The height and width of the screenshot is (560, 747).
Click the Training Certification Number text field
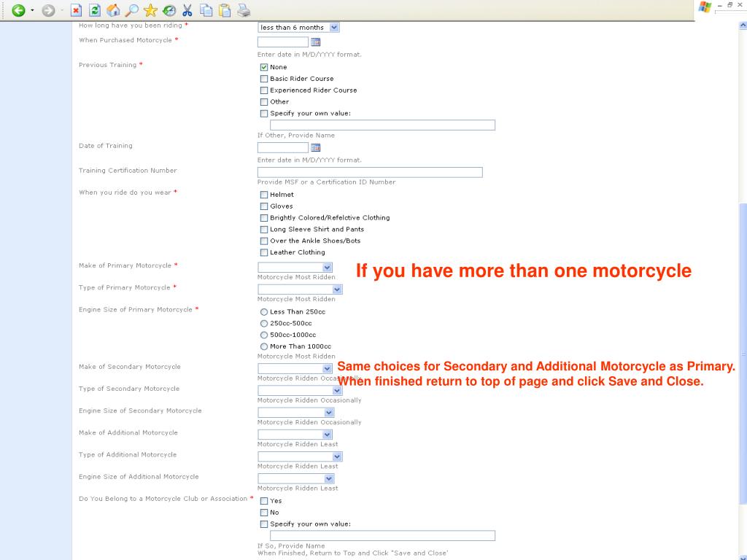pos(370,172)
